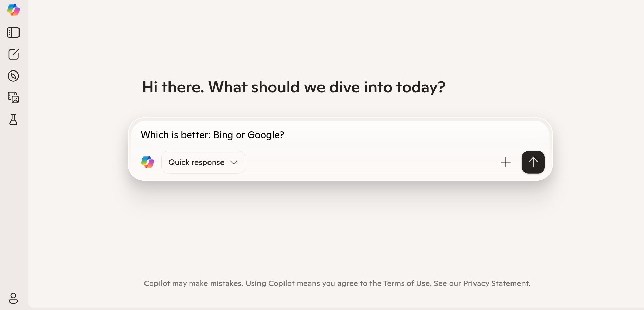Image resolution: width=644 pixels, height=310 pixels.
Task: Click the 'Copilot may make mistakes' disclaimer text
Action: pyautogui.click(x=240, y=284)
